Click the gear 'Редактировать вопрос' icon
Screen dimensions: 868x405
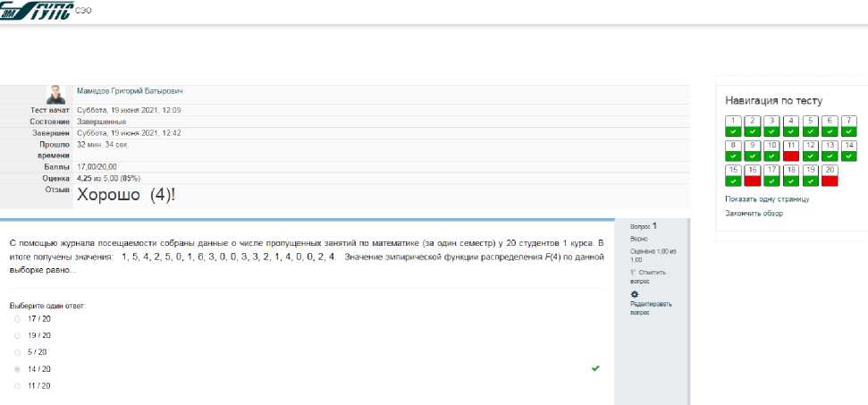tap(635, 295)
